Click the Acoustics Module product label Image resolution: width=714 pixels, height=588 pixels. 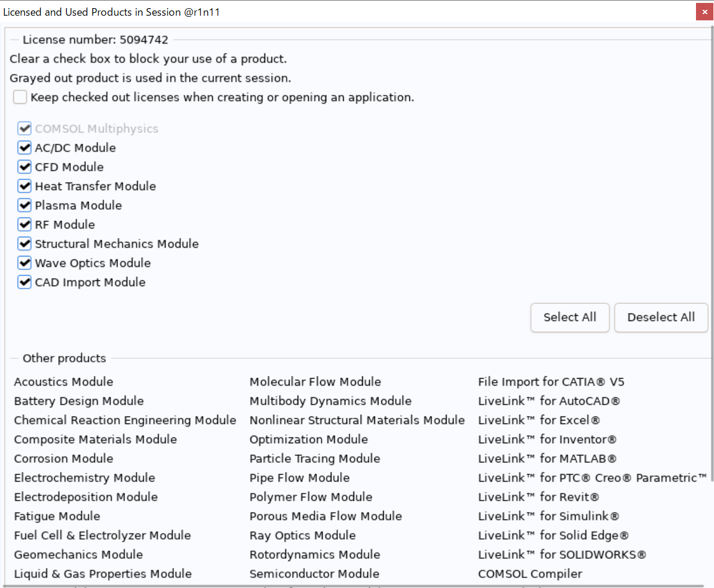[x=63, y=382]
